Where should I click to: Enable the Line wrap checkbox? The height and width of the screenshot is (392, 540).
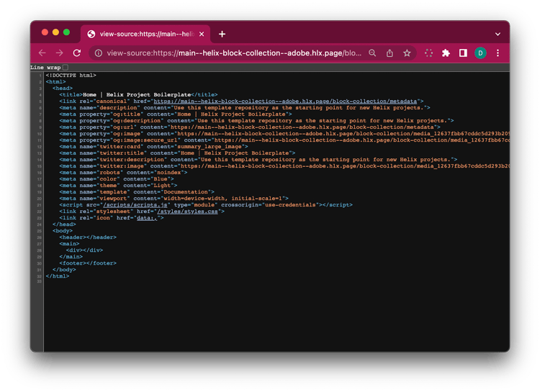[x=66, y=67]
